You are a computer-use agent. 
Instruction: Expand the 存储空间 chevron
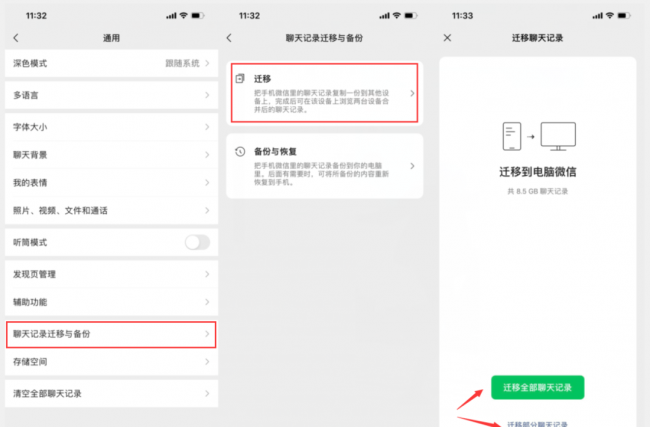(207, 362)
